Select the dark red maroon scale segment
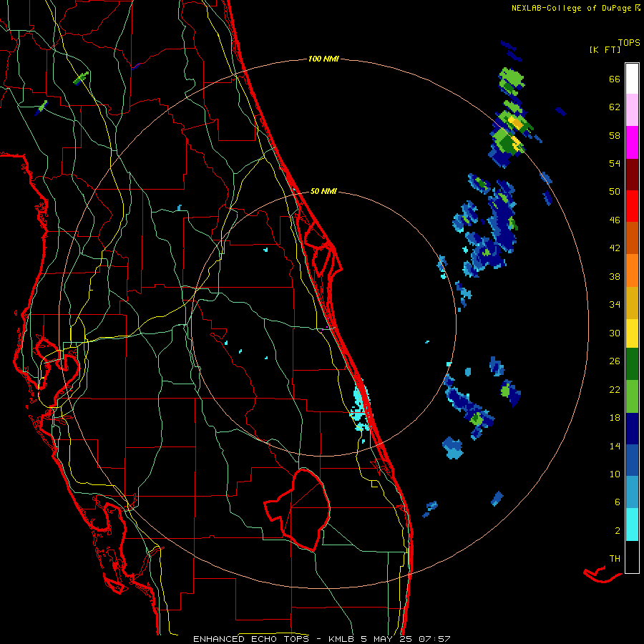The image size is (644, 644). (x=632, y=175)
